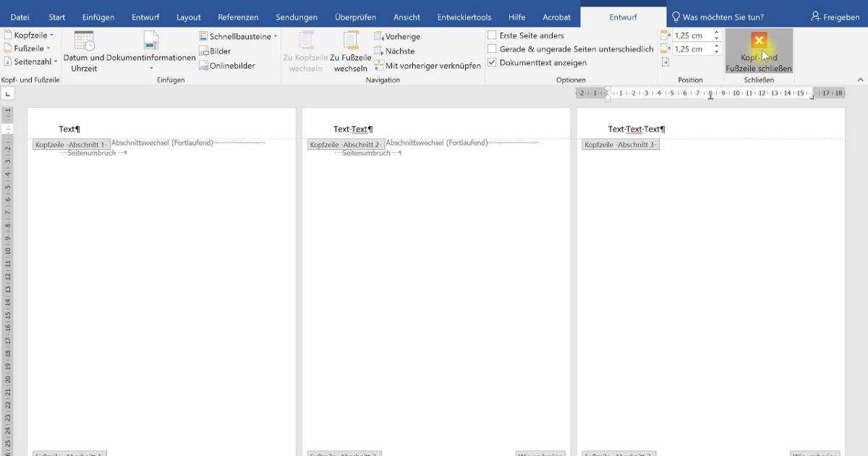This screenshot has height=456, width=868.
Task: Close header with Kopf- und Fußzeile schließen
Action: [x=759, y=51]
